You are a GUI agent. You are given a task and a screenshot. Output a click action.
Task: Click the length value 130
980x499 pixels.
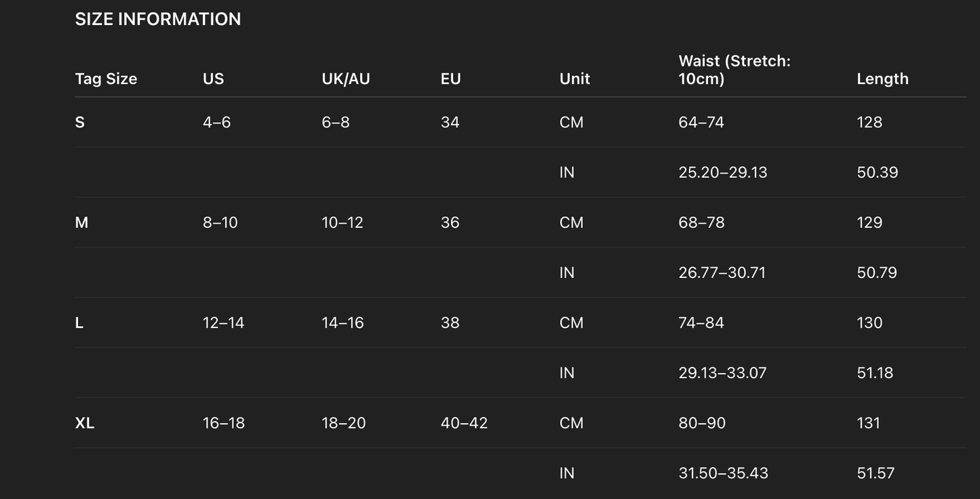click(x=869, y=323)
